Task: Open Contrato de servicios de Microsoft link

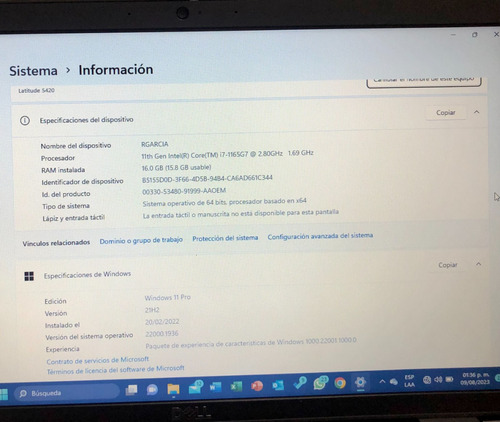Action: click(98, 360)
